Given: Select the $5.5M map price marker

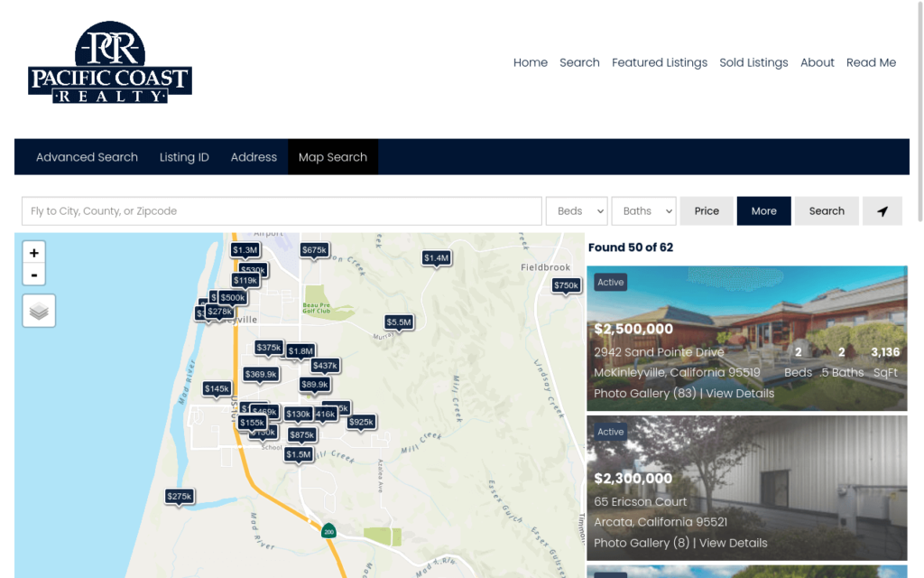Looking at the screenshot, I should click(x=399, y=322).
